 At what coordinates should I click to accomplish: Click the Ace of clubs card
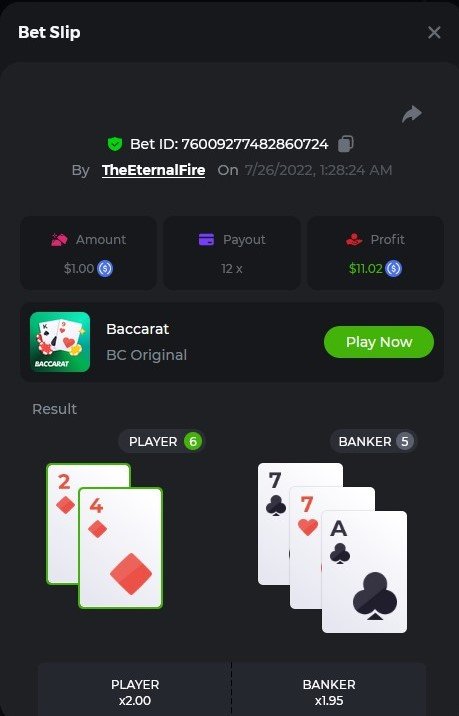364,572
